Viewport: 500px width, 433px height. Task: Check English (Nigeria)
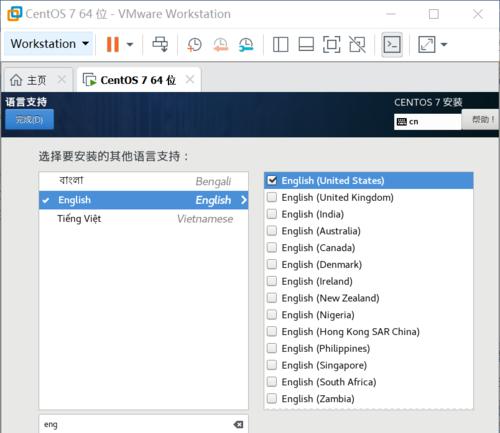point(272,315)
